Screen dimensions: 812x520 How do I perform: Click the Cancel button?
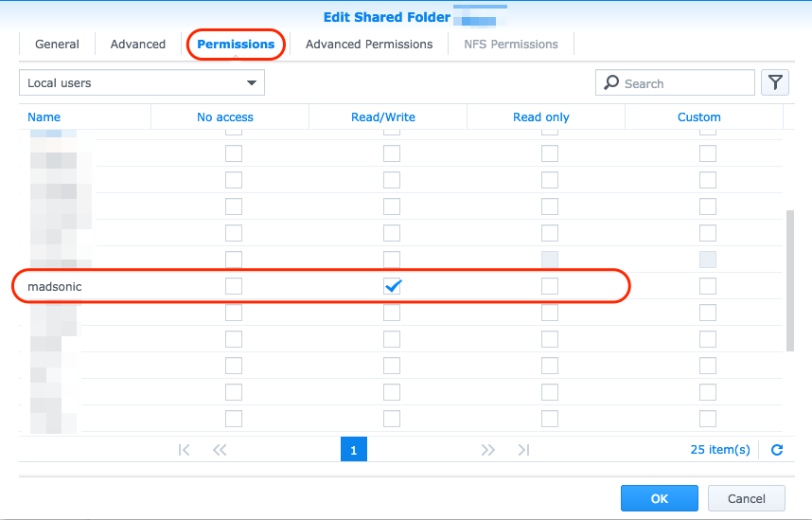pyautogui.click(x=747, y=499)
